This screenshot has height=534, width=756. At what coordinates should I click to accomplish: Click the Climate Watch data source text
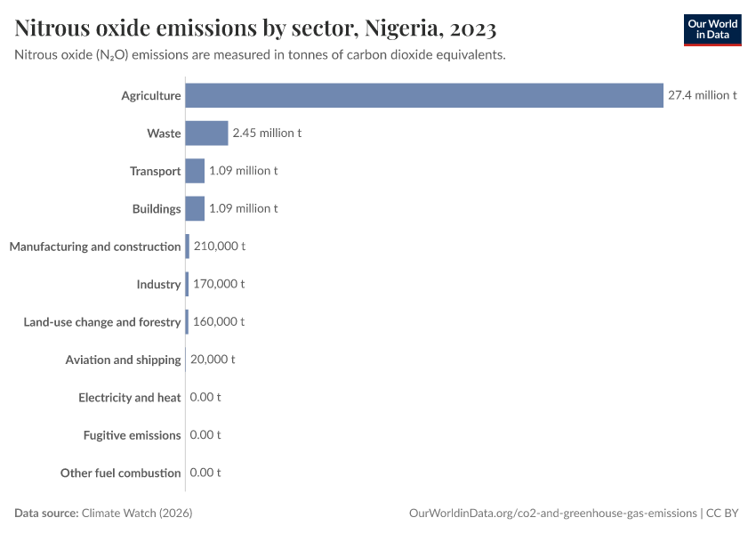coord(136,514)
